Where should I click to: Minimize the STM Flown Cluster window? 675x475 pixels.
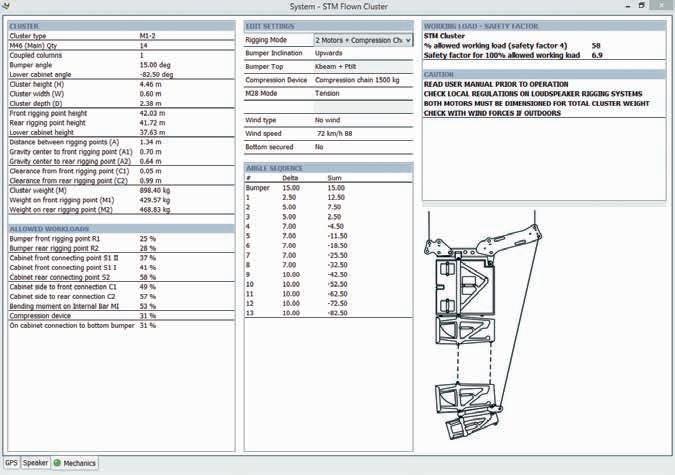coord(628,6)
